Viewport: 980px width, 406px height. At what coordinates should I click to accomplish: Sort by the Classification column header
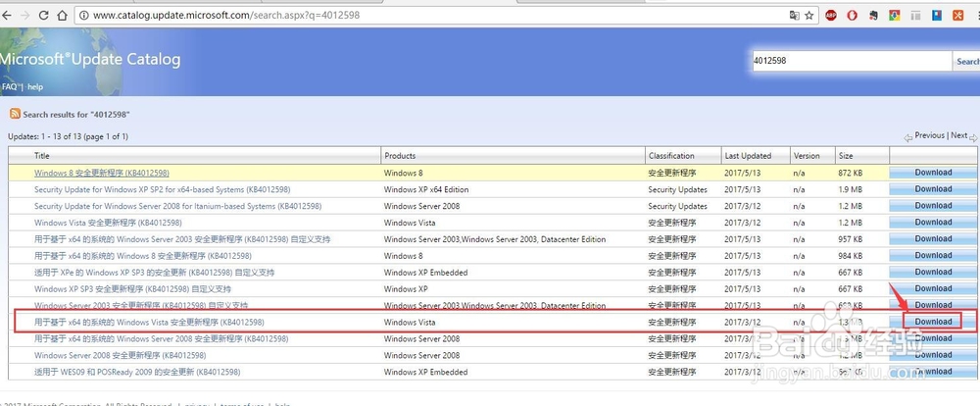tap(671, 156)
